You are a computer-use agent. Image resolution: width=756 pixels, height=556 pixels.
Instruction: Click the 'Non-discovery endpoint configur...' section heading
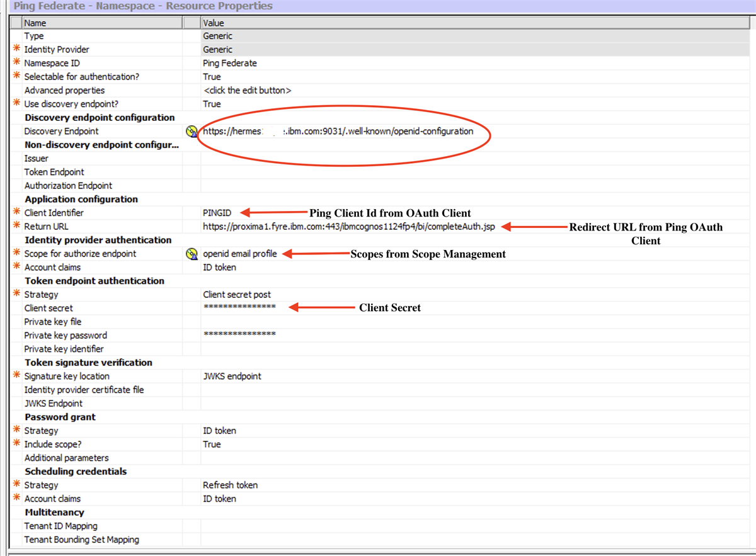coord(102,145)
